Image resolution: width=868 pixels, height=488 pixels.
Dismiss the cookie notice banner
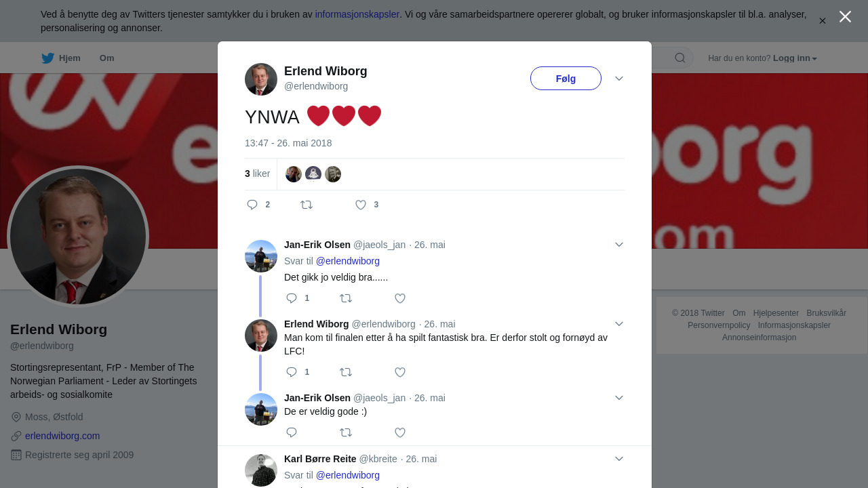click(x=822, y=21)
